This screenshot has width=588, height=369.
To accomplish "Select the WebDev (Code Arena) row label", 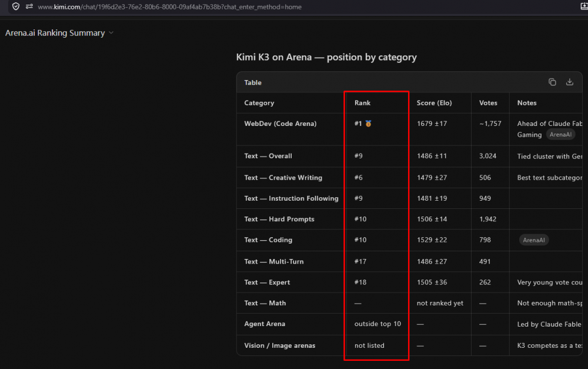I will click(x=280, y=124).
